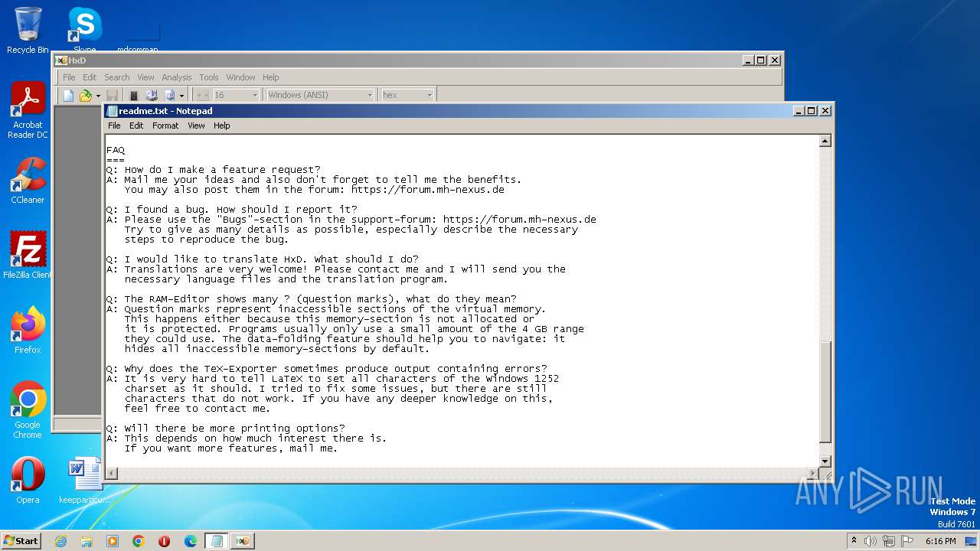The image size is (980, 551).
Task: Click the volume speaker tray icon
Action: [x=871, y=541]
